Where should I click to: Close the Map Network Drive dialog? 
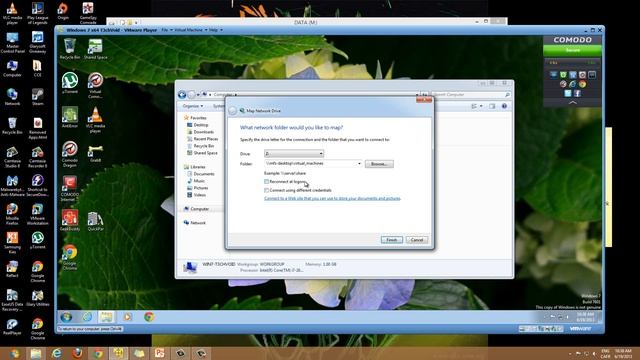(424, 100)
